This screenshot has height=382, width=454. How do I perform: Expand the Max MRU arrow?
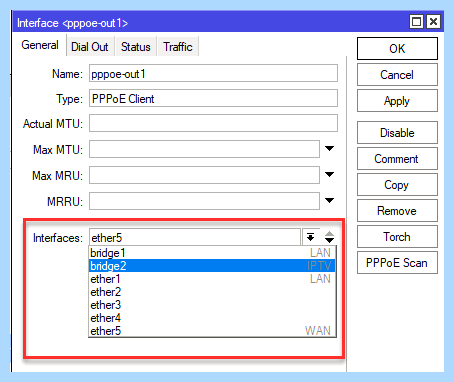pos(329,175)
